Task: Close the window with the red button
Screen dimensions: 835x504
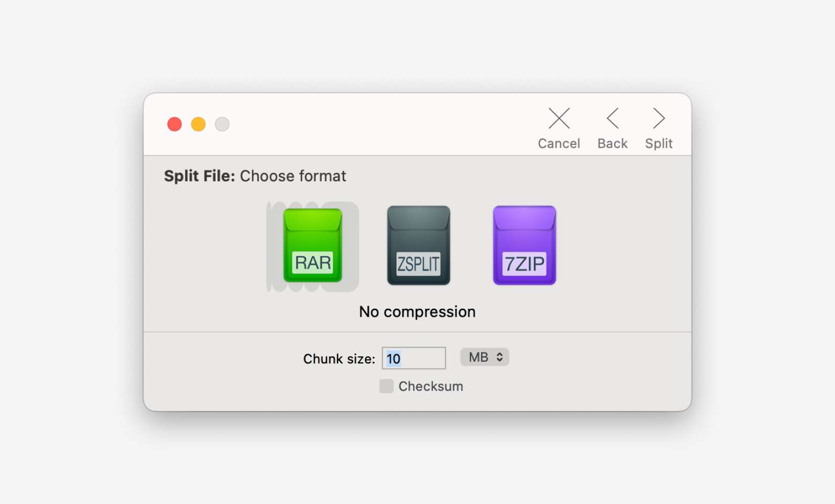Action: (174, 124)
